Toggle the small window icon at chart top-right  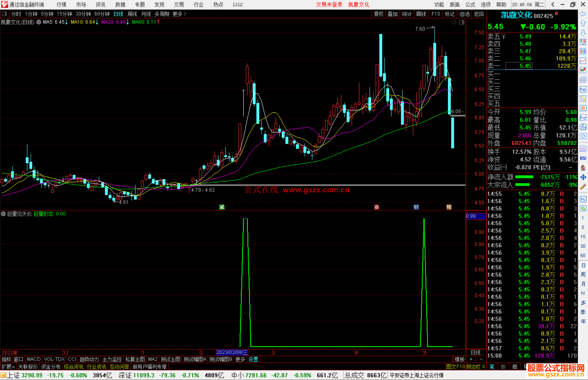click(x=462, y=22)
